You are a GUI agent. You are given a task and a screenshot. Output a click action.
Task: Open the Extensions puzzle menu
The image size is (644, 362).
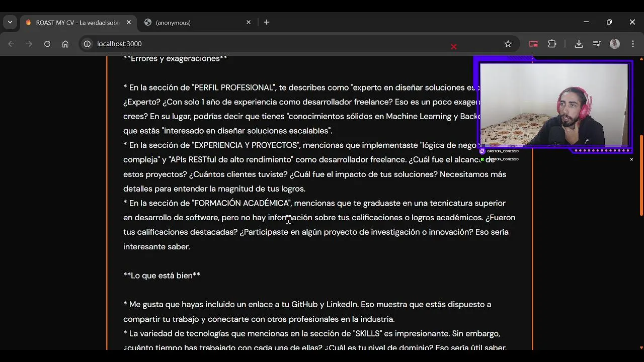click(x=552, y=44)
